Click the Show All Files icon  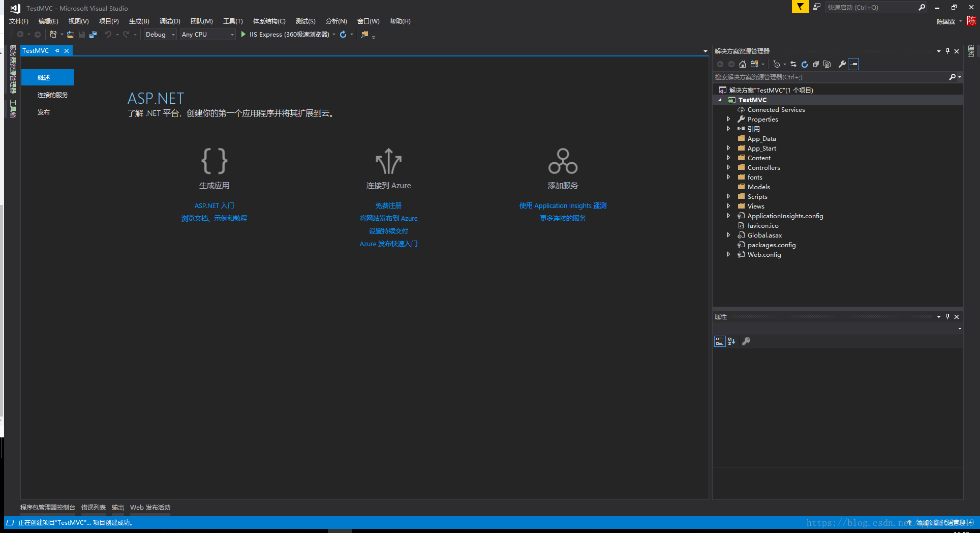[827, 64]
